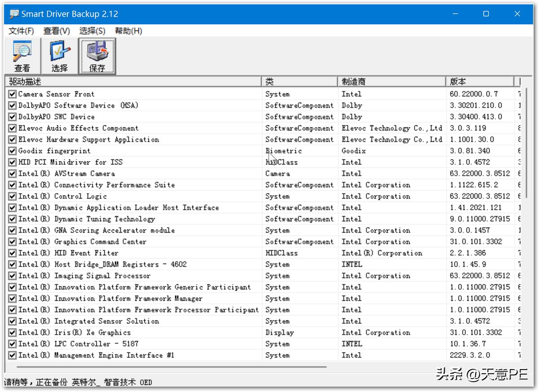Open the 帮助(H) menu
This screenshot has width=539, height=392.
(128, 31)
